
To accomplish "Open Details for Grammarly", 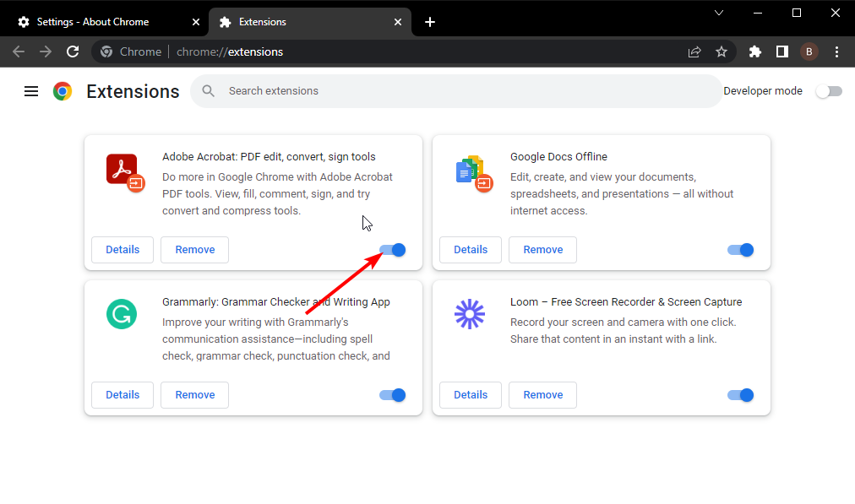I will click(x=123, y=395).
